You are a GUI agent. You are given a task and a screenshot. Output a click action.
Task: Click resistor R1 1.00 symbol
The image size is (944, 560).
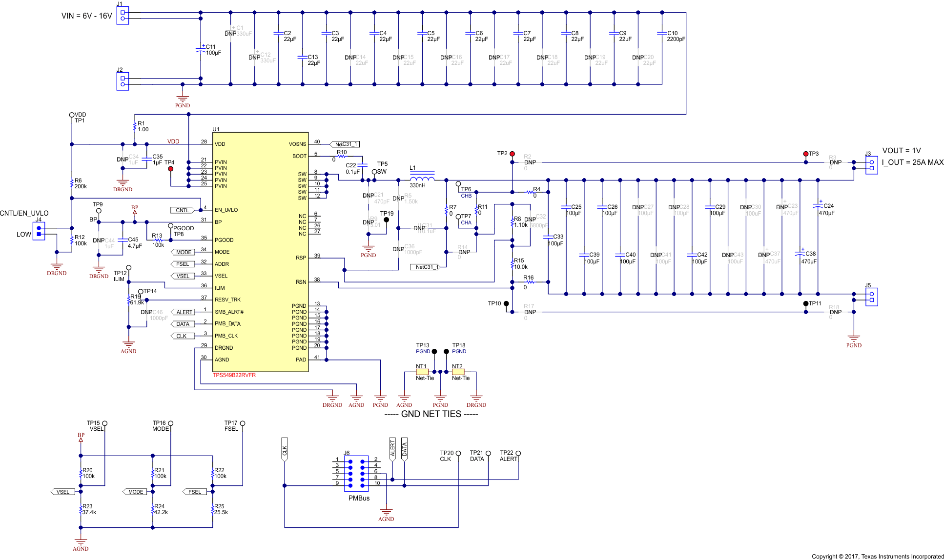(x=135, y=126)
